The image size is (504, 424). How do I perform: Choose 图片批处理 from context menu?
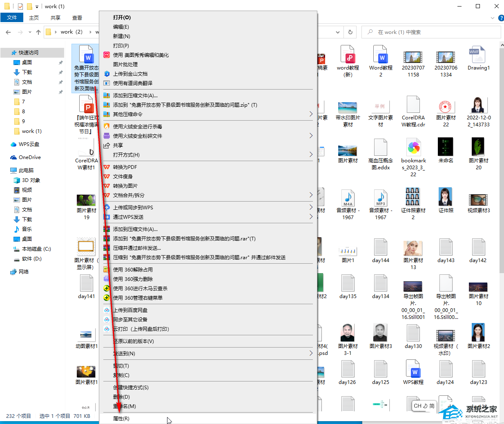tap(208, 64)
